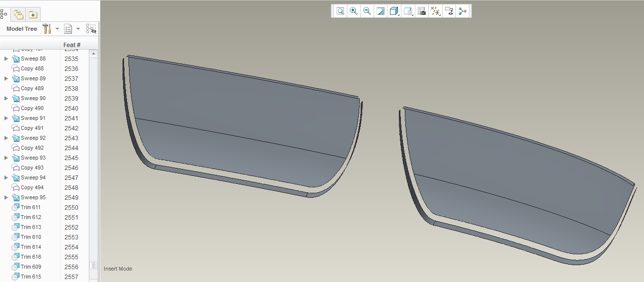644x282 pixels.
Task: Expand the Sweep 93 feature node
Action: pyautogui.click(x=6, y=158)
